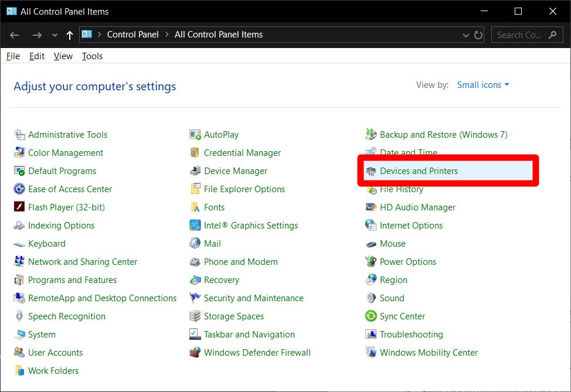Click the Sound speaker icon

click(371, 298)
